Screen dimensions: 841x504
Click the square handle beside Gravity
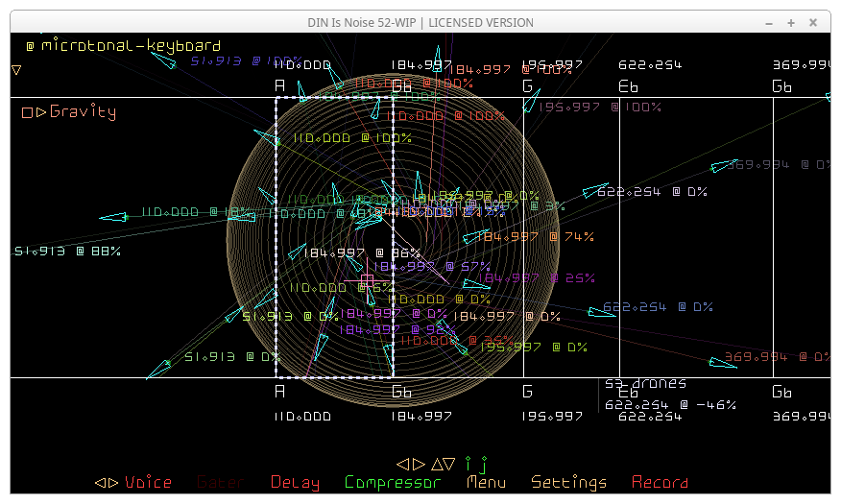tap(27, 112)
